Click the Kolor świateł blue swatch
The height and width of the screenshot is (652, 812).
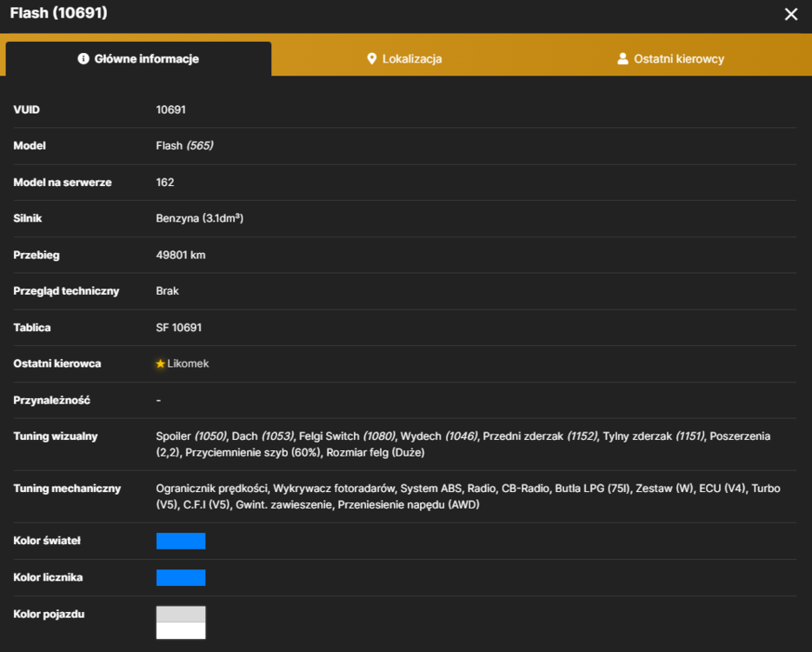point(181,541)
